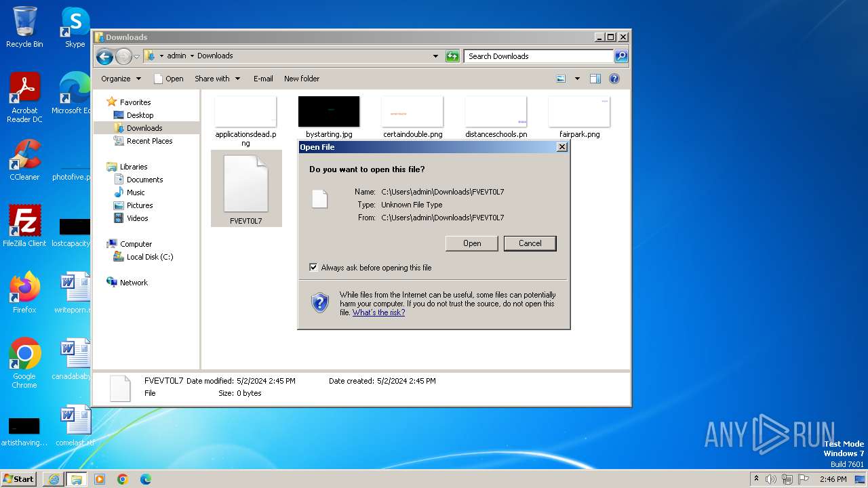The image size is (868, 488).
Task: Open Firefox desktop shortcut
Action: tap(24, 293)
